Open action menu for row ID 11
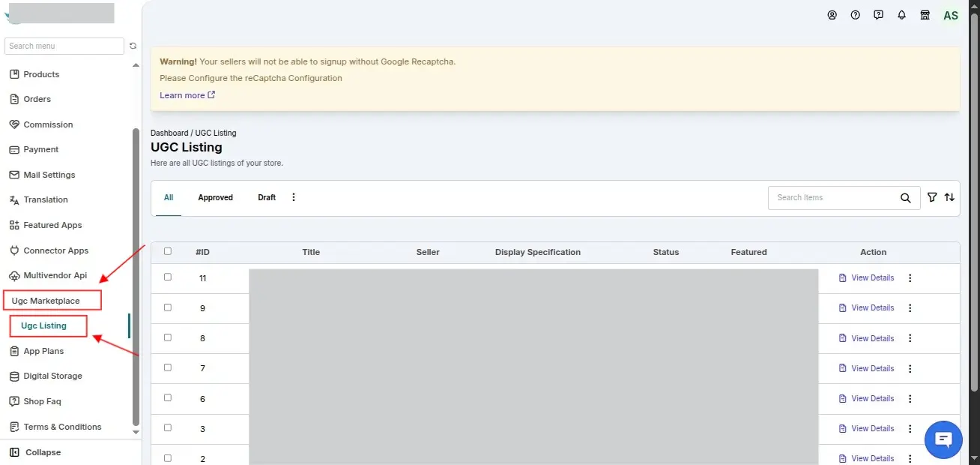Image resolution: width=980 pixels, height=465 pixels. (910, 278)
